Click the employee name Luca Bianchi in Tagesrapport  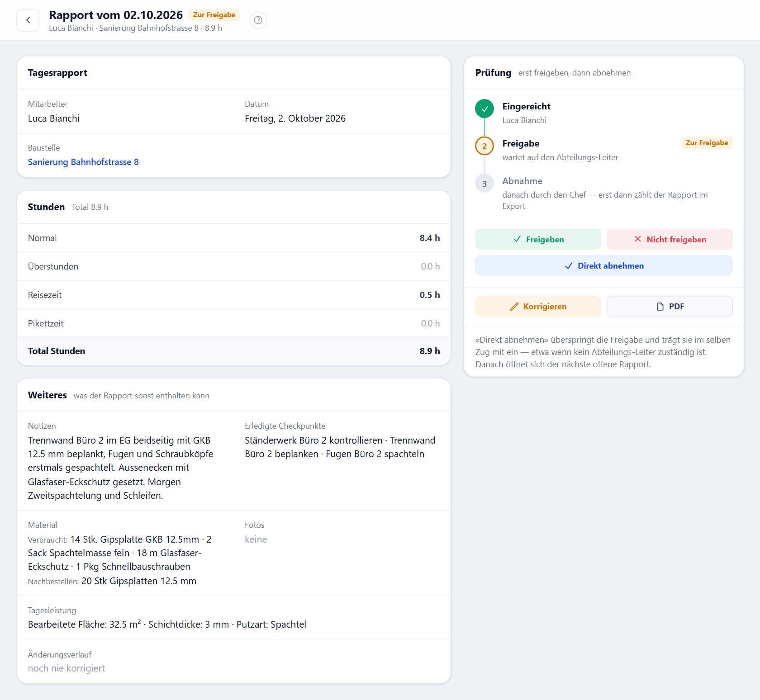point(54,118)
